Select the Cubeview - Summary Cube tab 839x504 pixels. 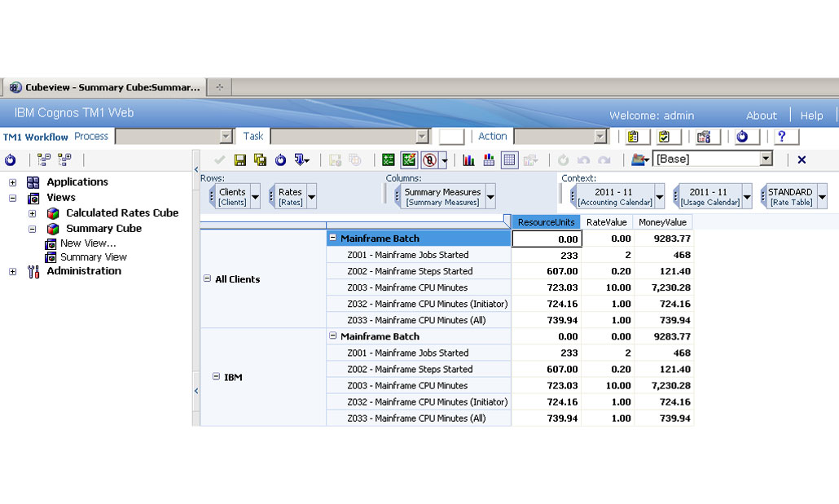pos(105,87)
